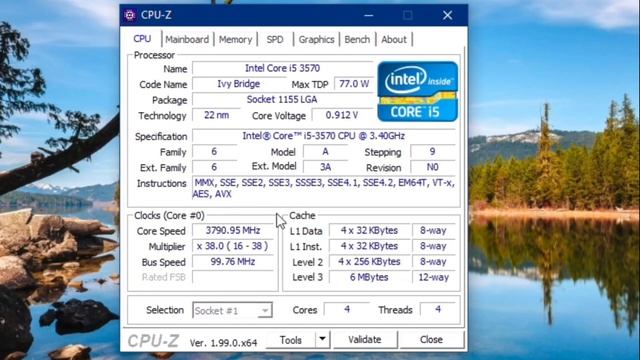The image size is (640, 360).
Task: Click the Ver. 1.99.0.x64 version text
Action: tap(223, 343)
